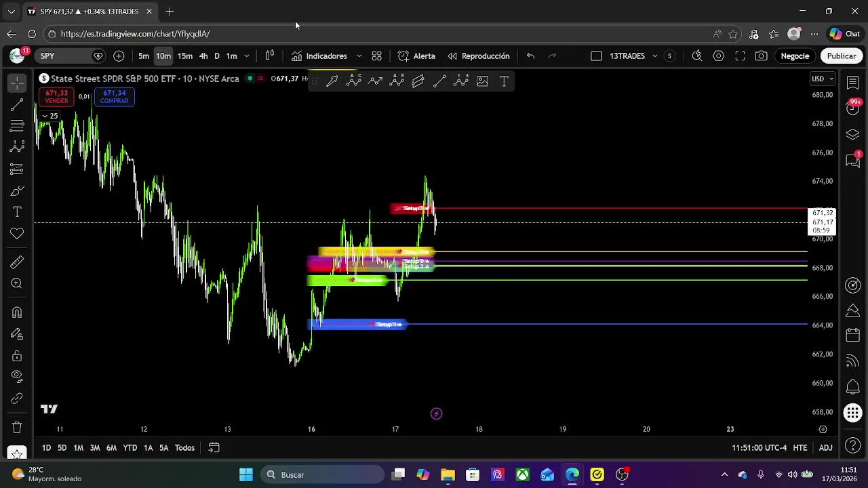The image size is (868, 488).
Task: Open chart settings hexagon icon
Action: tap(719, 56)
